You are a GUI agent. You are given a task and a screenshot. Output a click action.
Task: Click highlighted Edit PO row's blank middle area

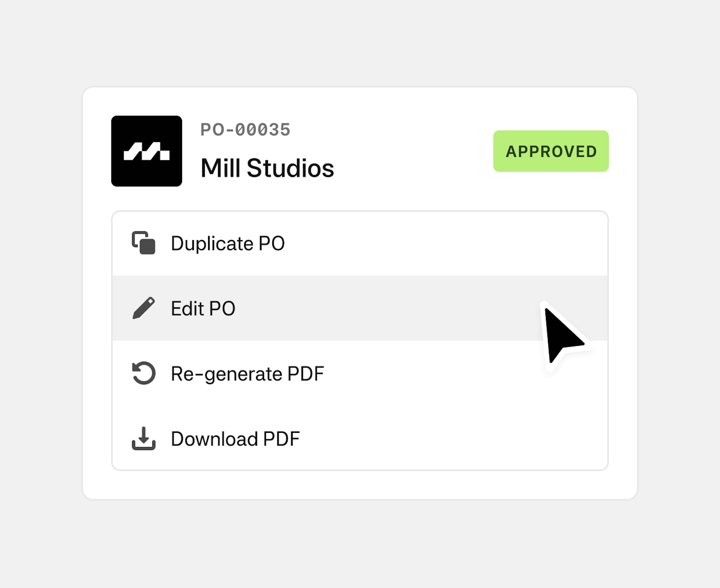373,308
